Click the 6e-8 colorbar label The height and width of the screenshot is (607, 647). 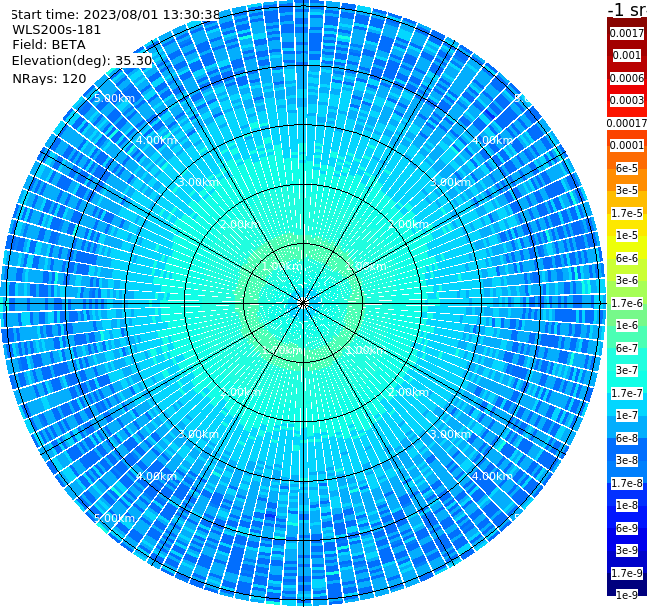(627, 438)
